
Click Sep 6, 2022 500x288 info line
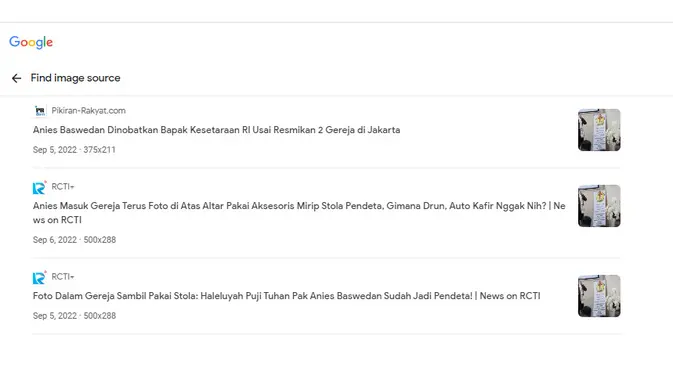[74, 240]
